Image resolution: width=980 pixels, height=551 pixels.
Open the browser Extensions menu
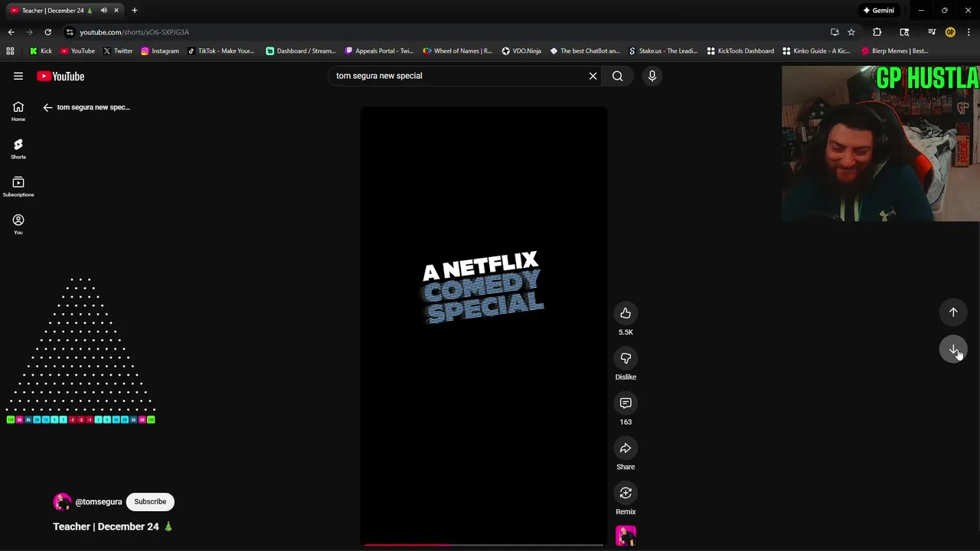click(877, 32)
